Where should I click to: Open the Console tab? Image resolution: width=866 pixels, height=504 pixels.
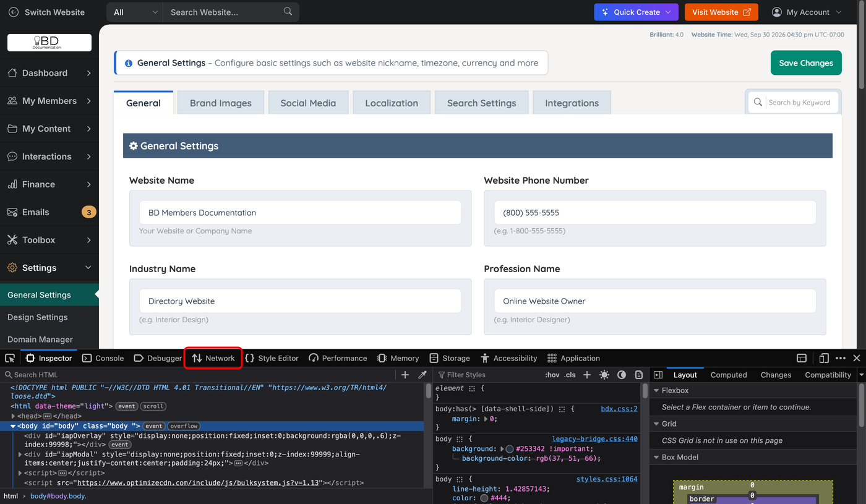click(x=103, y=358)
